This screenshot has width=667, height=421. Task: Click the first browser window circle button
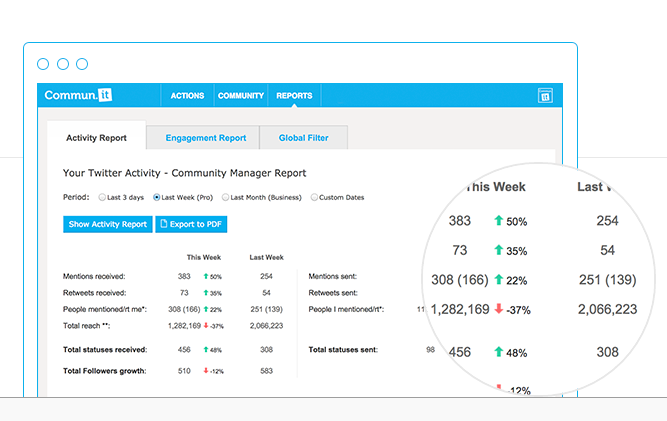coord(43,64)
